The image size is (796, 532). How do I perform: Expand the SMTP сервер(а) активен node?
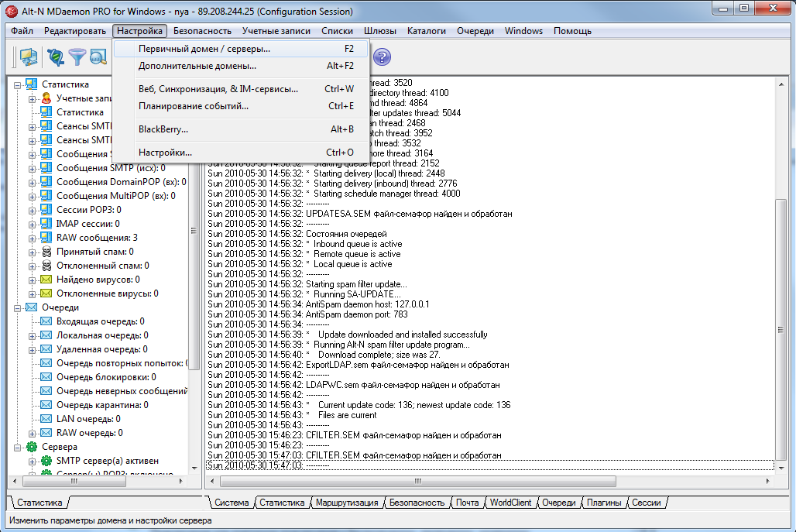(32, 462)
